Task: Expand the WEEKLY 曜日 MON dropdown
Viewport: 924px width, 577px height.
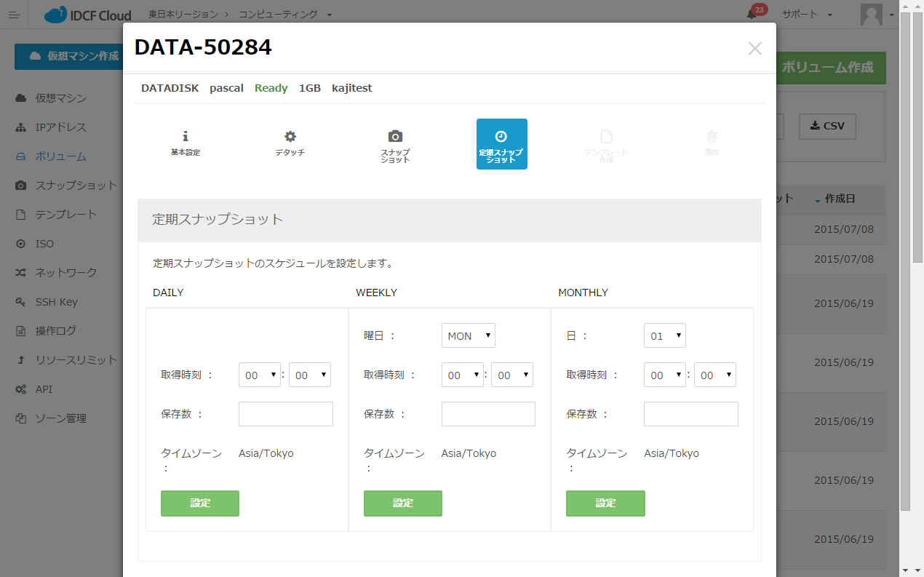Action: point(468,335)
